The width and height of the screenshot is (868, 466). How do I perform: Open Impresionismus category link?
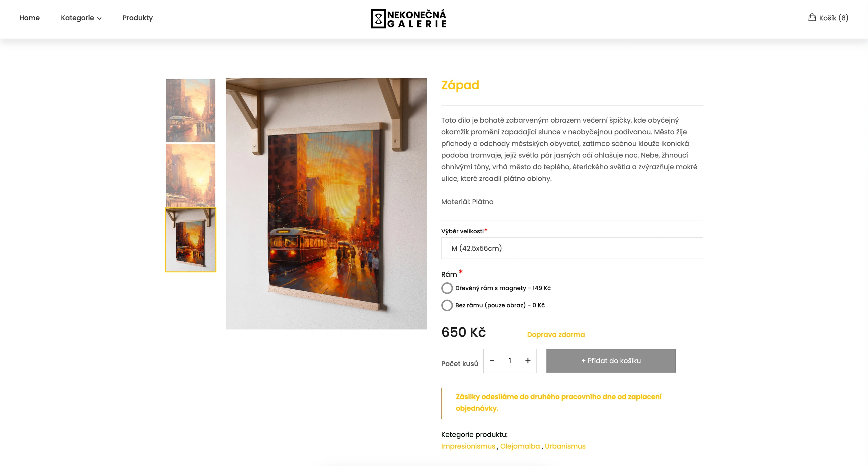[468, 446]
